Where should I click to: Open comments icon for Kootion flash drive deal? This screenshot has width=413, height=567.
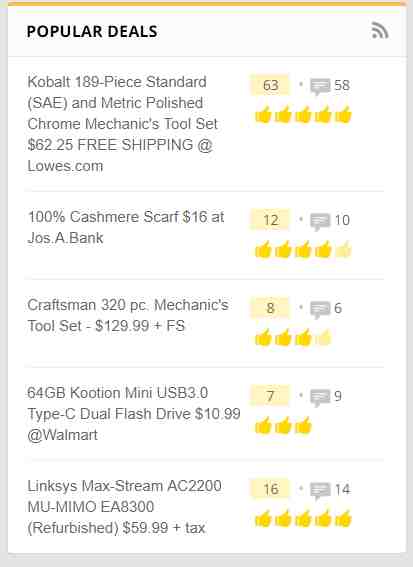pyautogui.click(x=320, y=397)
